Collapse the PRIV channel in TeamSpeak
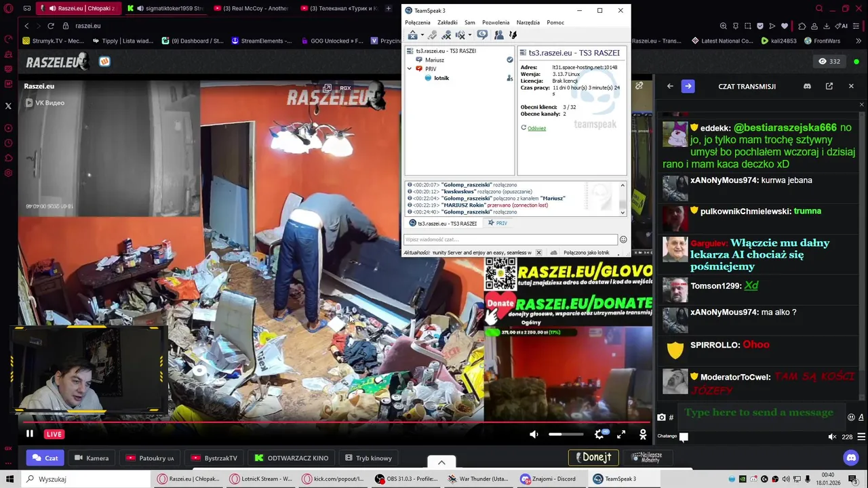 (410, 69)
